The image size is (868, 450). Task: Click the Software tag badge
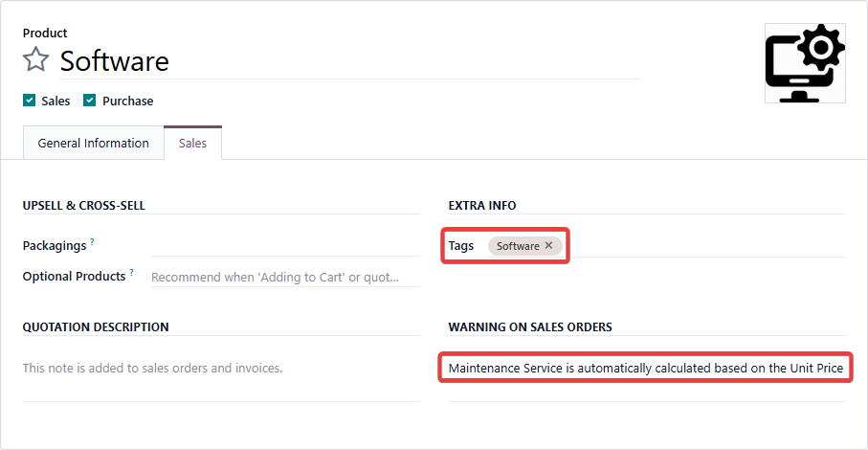pyautogui.click(x=518, y=246)
